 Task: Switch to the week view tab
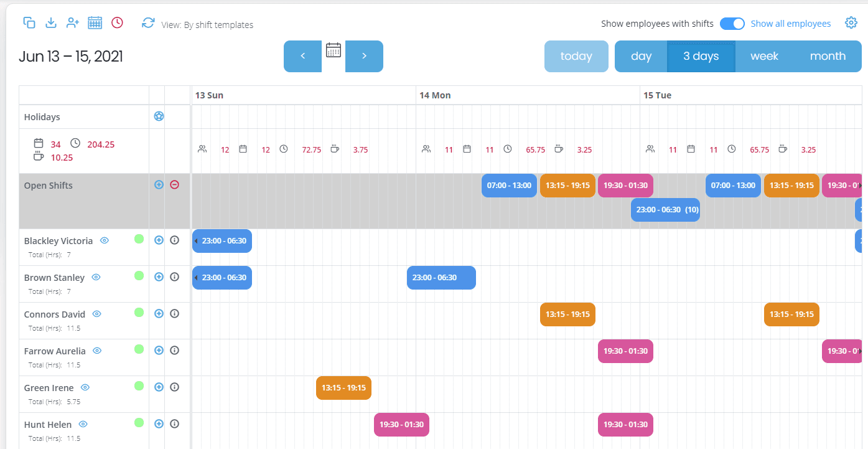point(764,56)
